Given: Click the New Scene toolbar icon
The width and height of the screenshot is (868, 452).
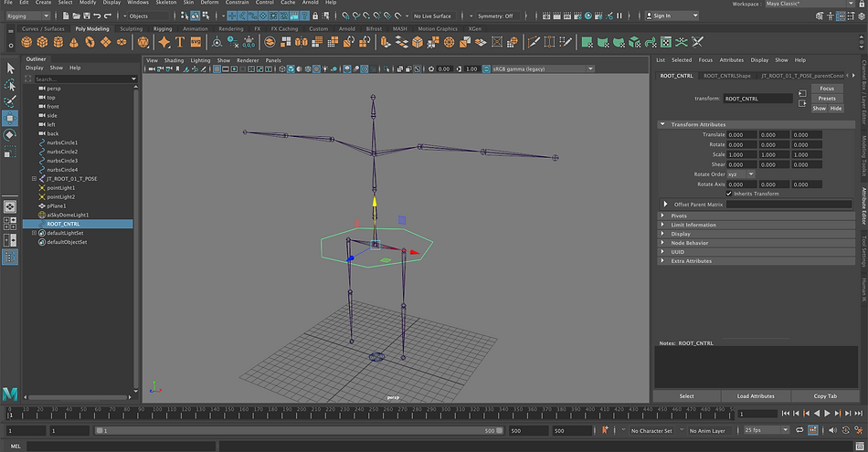Looking at the screenshot, I should (66, 16).
